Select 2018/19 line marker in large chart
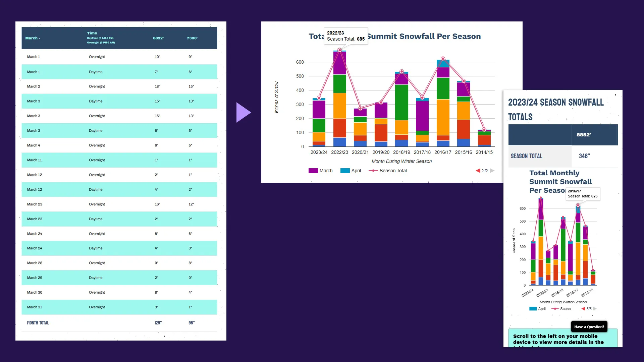Screen dimensions: 644x362 click(401, 71)
